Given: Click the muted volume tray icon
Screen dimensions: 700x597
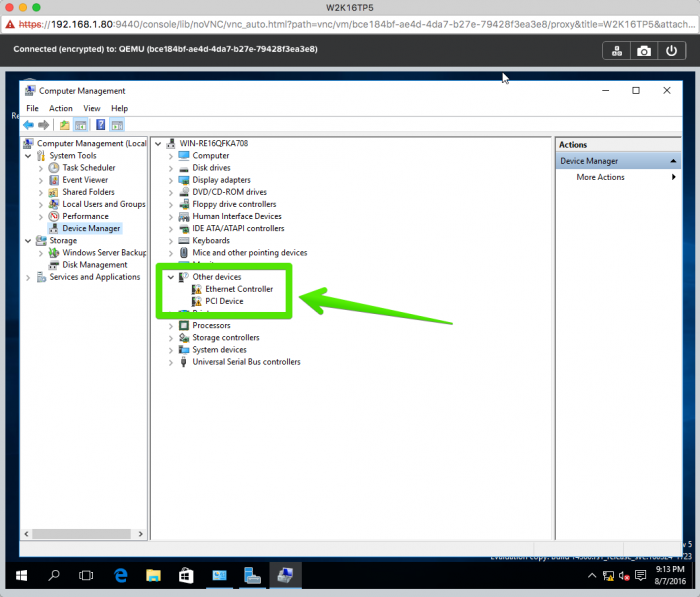Looking at the screenshot, I should tap(624, 576).
